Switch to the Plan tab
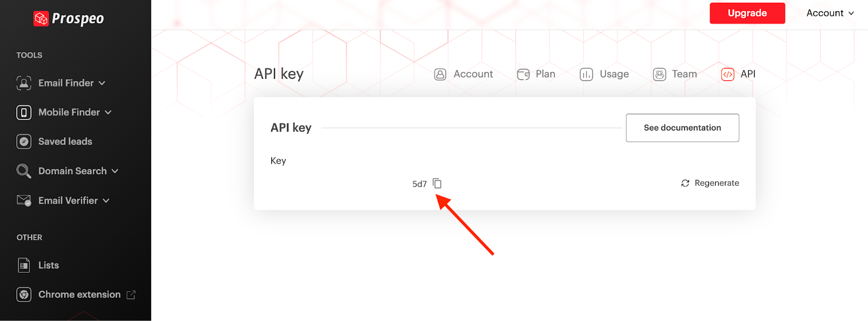 [x=537, y=74]
